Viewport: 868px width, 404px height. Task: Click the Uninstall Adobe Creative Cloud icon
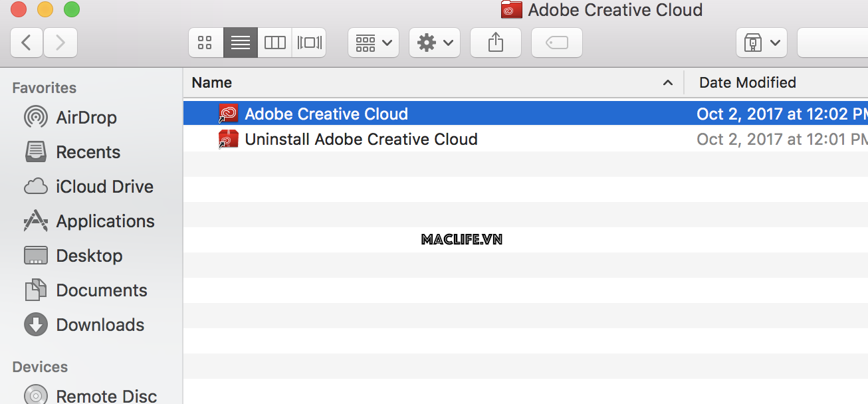228,139
